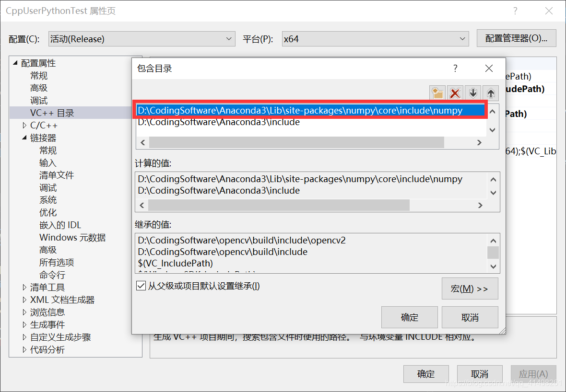Viewport: 566px width, 392px height.
Task: Select 清单文件 under 链接器
Action: coord(56,175)
